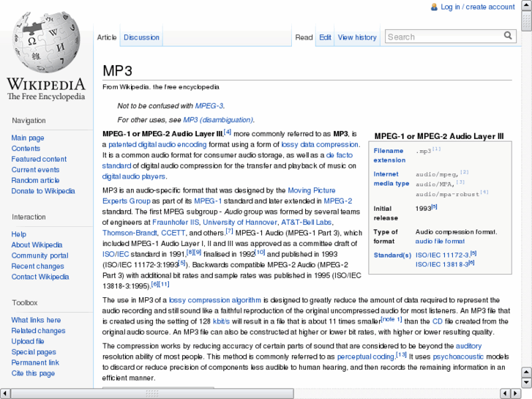The height and width of the screenshot is (399, 532).
Task: Open the Edit tab
Action: (x=325, y=37)
